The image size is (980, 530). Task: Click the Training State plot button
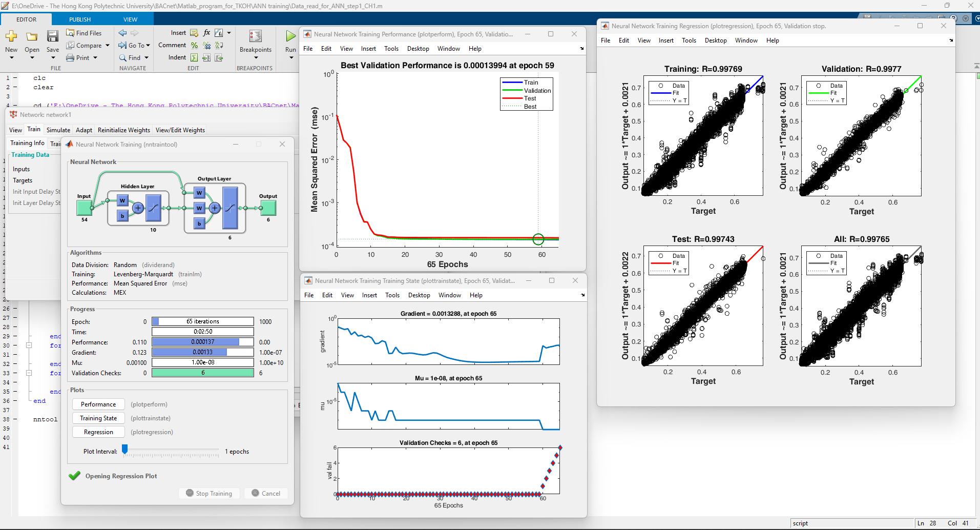(98, 418)
